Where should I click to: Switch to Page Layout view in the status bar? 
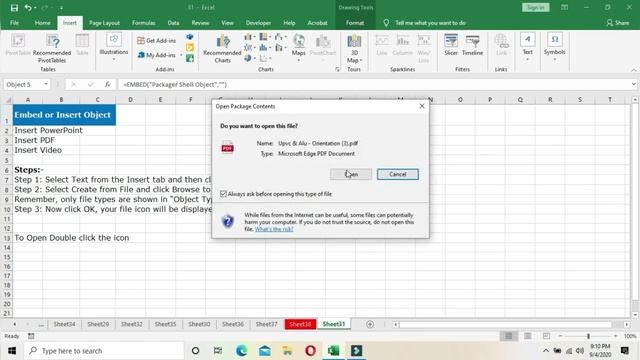click(x=528, y=336)
